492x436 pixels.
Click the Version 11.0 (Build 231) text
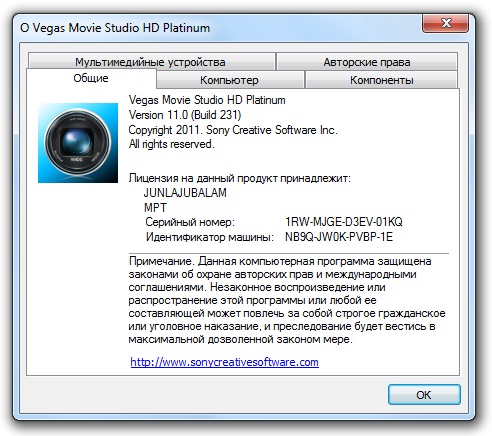click(185, 115)
